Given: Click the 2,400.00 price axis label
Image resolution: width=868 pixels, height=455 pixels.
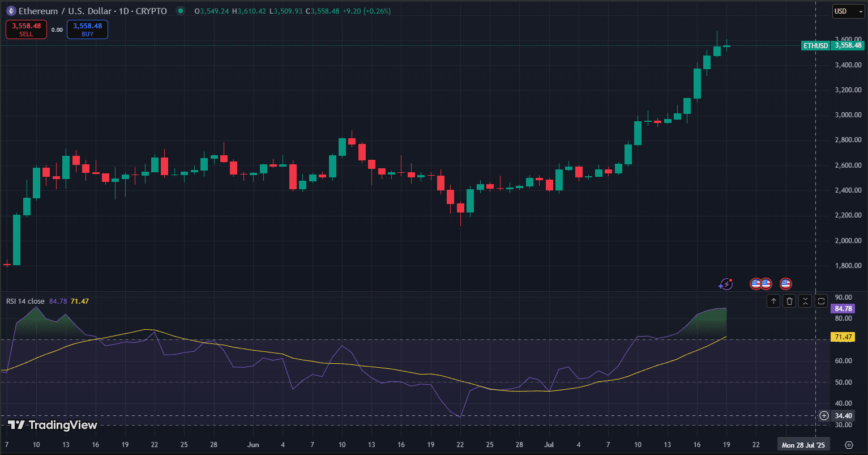Looking at the screenshot, I should click(848, 190).
